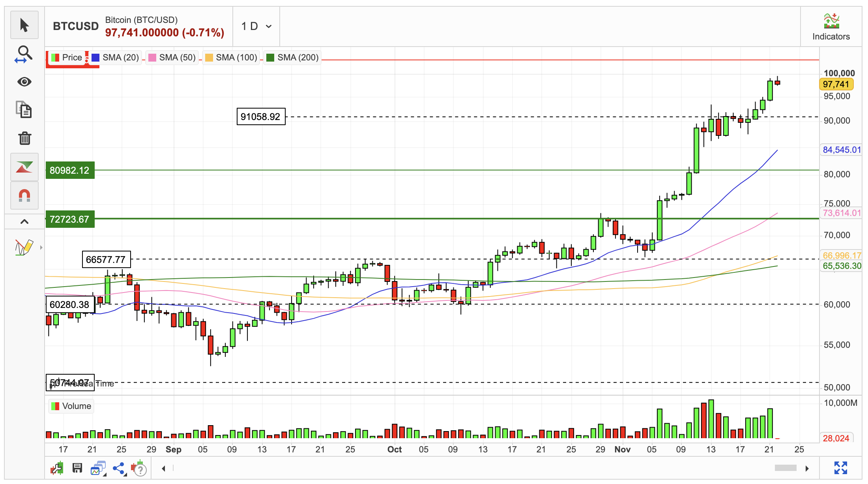The image size is (868, 484).
Task: Select the 60280.38 dashed line label
Action: click(70, 304)
